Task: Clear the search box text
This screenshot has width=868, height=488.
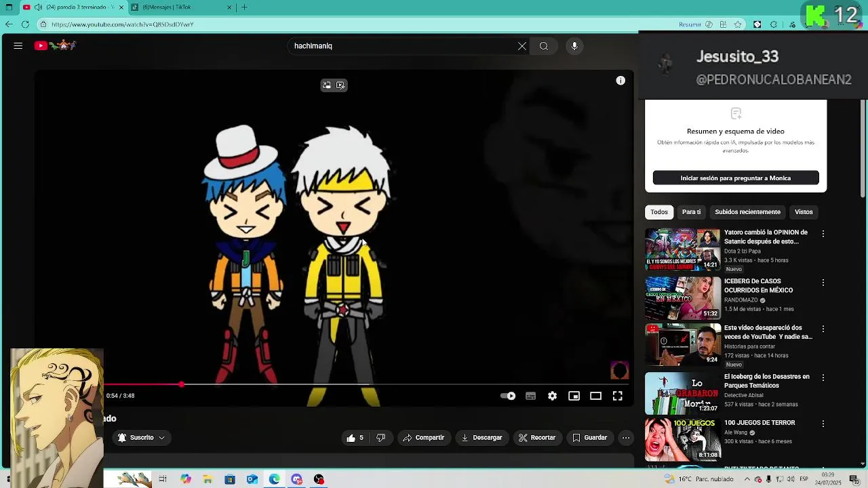Action: pyautogui.click(x=522, y=46)
